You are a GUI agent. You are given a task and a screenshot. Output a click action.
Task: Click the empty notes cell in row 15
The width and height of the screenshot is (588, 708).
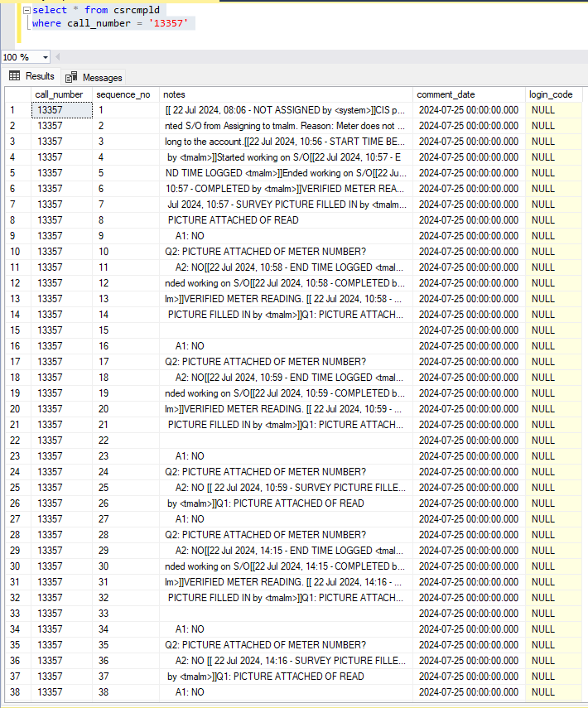coord(285,330)
